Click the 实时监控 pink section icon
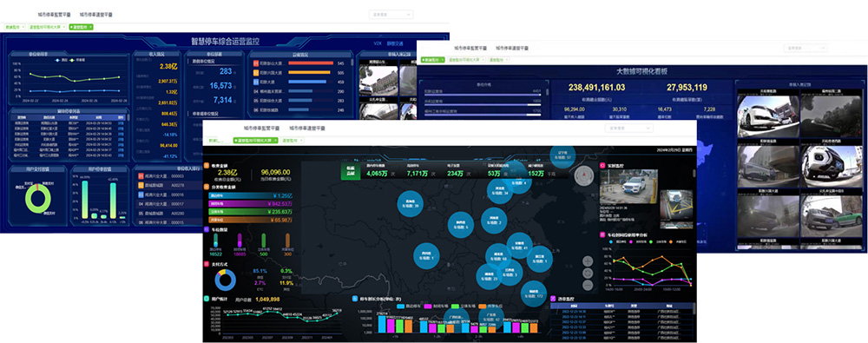Image resolution: width=868 pixels, height=343 pixels. 602,165
